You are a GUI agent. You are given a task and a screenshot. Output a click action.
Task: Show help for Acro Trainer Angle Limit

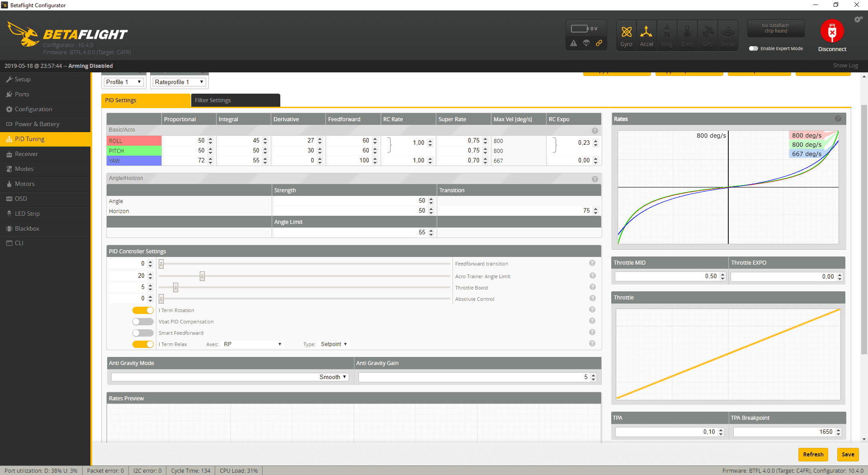[x=592, y=276]
